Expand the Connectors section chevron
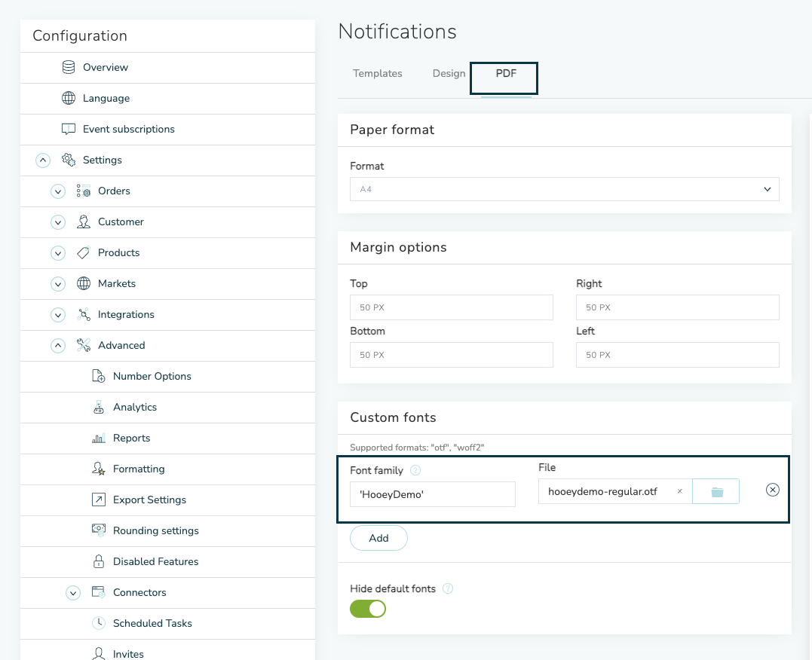Image resolution: width=812 pixels, height=660 pixels. pos(73,593)
